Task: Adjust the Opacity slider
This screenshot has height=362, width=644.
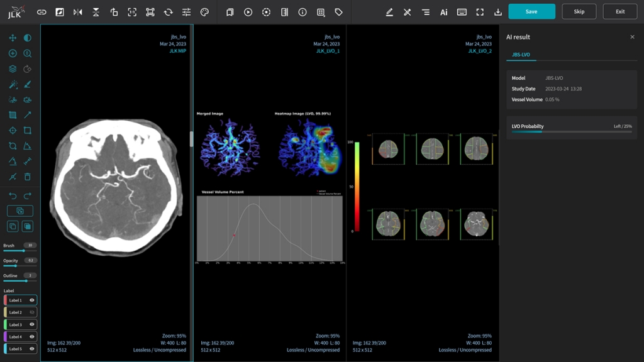Action: pos(15,266)
